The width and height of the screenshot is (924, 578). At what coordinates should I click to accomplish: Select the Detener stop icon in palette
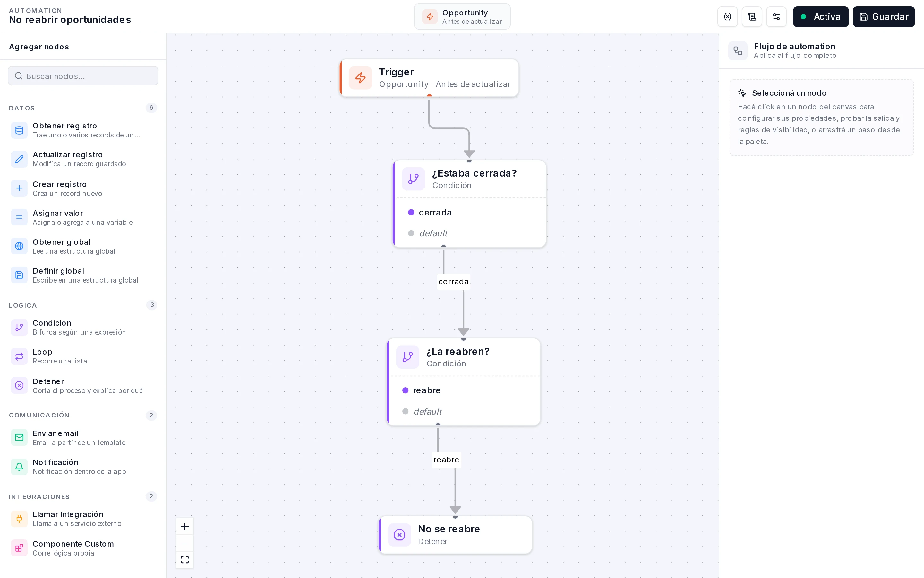pos(19,386)
